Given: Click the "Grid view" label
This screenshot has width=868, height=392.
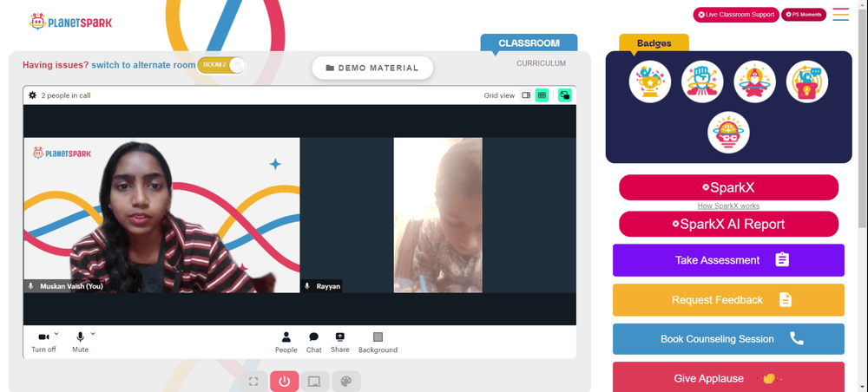Looking at the screenshot, I should pyautogui.click(x=499, y=95).
